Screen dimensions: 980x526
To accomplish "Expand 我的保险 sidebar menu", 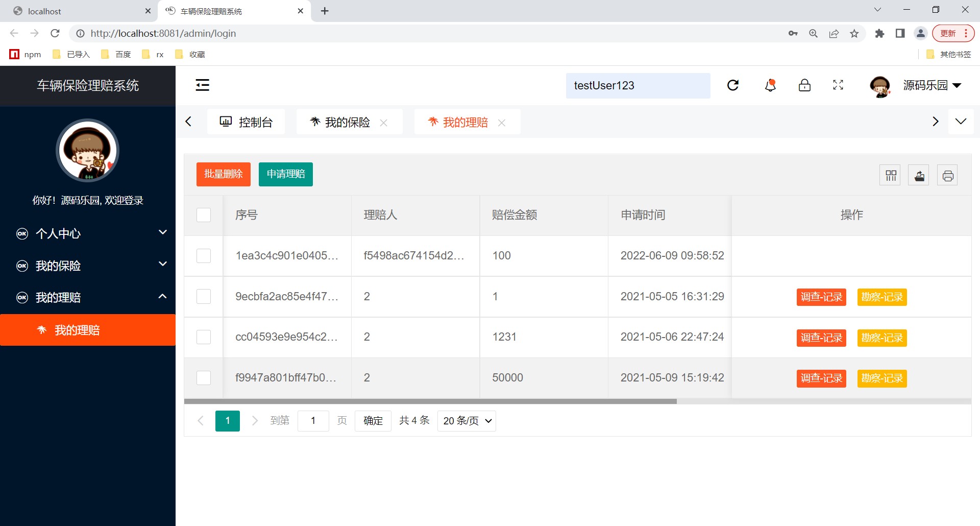I will pyautogui.click(x=88, y=266).
